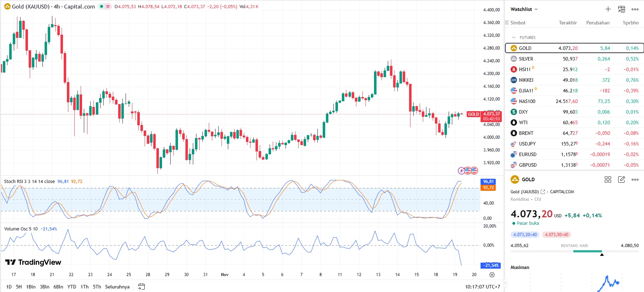Open the advanced view table icon
Viewport: 644px width, 292px height.
[x=621, y=9]
